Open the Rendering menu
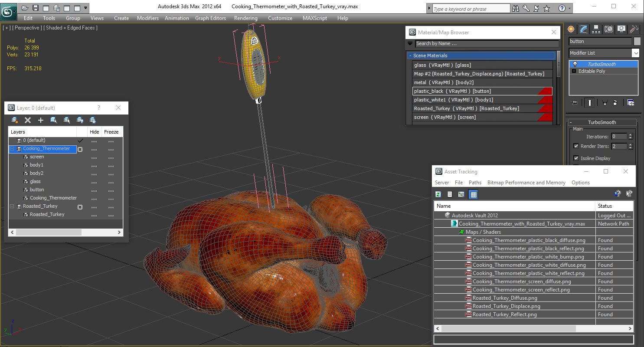Image resolution: width=644 pixels, height=347 pixels. point(245,18)
